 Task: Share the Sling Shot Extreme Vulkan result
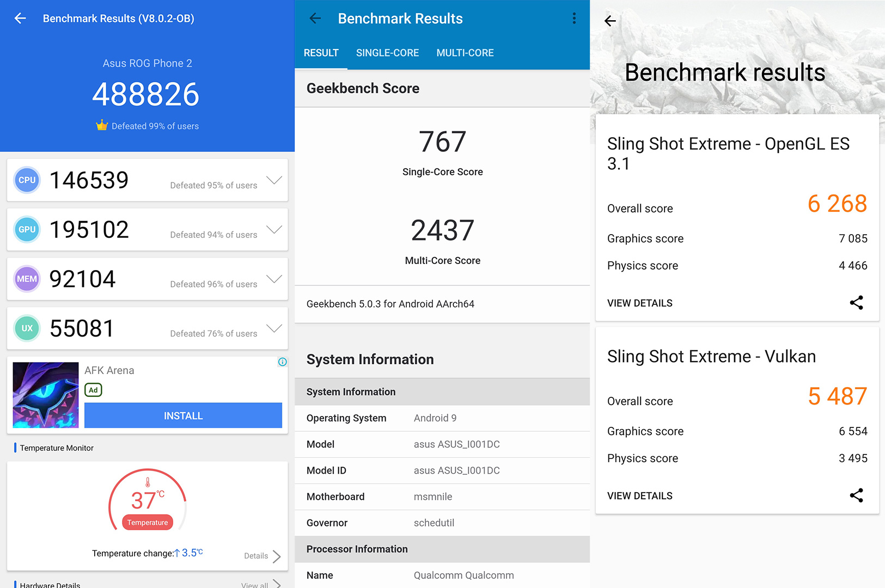click(856, 495)
